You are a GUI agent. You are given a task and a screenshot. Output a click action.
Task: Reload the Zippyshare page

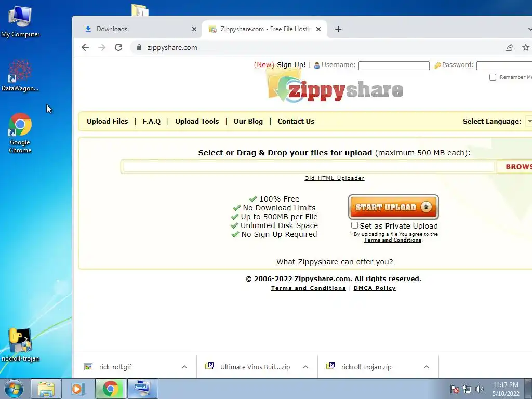click(118, 47)
